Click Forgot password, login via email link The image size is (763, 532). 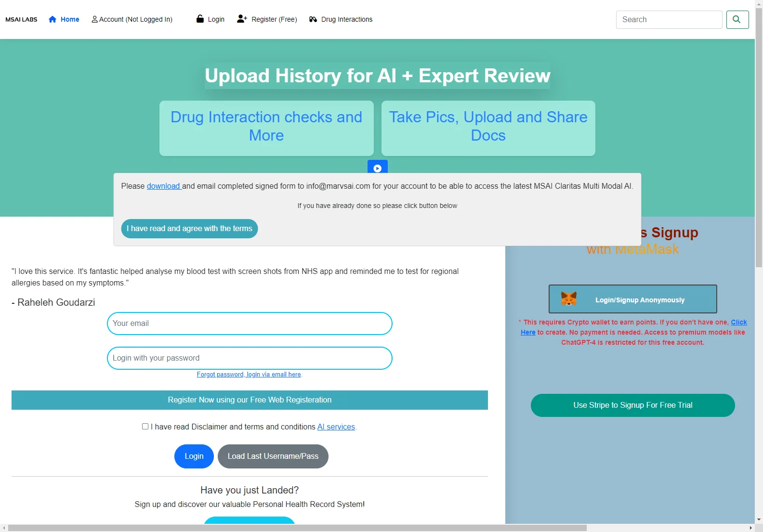point(249,375)
